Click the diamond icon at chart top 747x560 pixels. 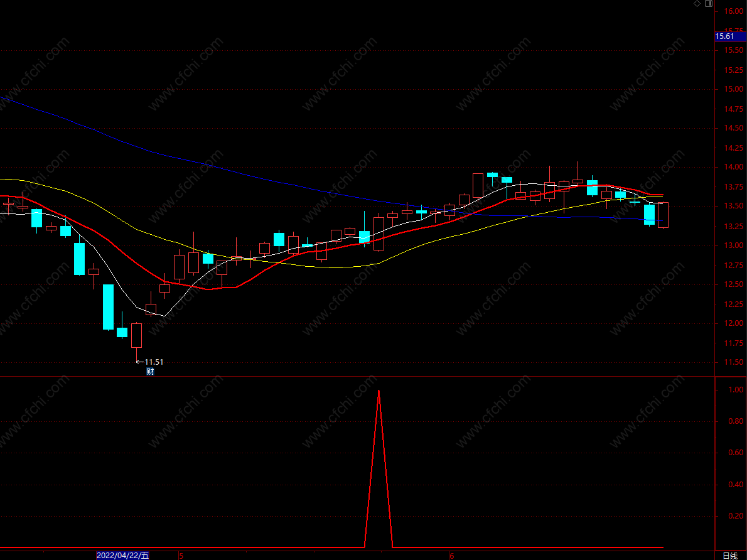pyautogui.click(x=697, y=4)
